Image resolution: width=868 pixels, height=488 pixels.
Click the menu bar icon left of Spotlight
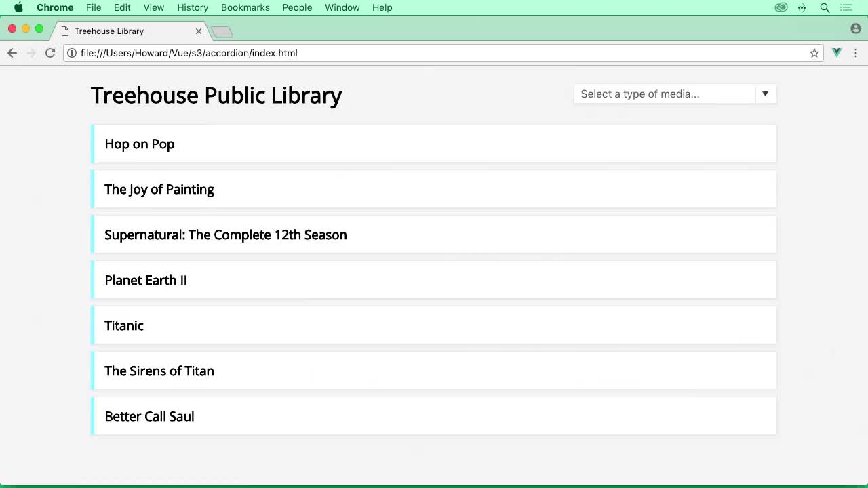click(x=802, y=7)
